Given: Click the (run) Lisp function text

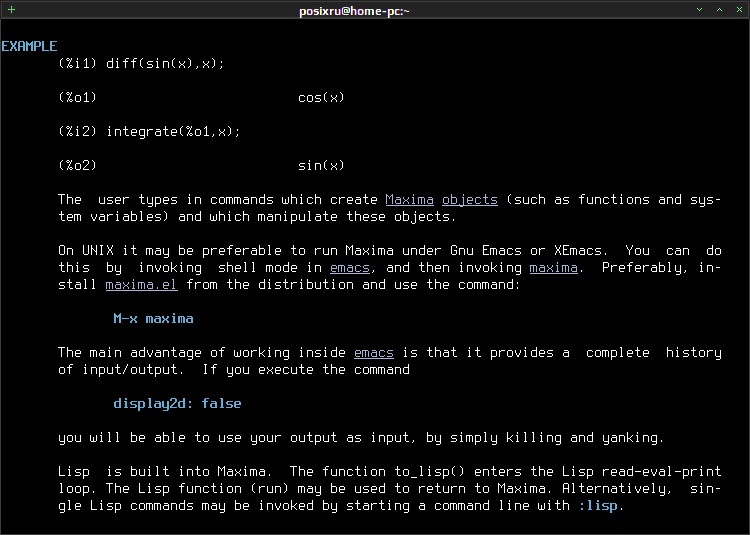Looking at the screenshot, I should click(269, 489).
